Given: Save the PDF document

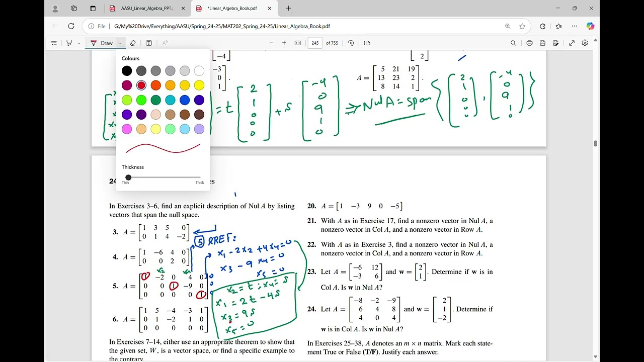Looking at the screenshot, I should (542, 43).
